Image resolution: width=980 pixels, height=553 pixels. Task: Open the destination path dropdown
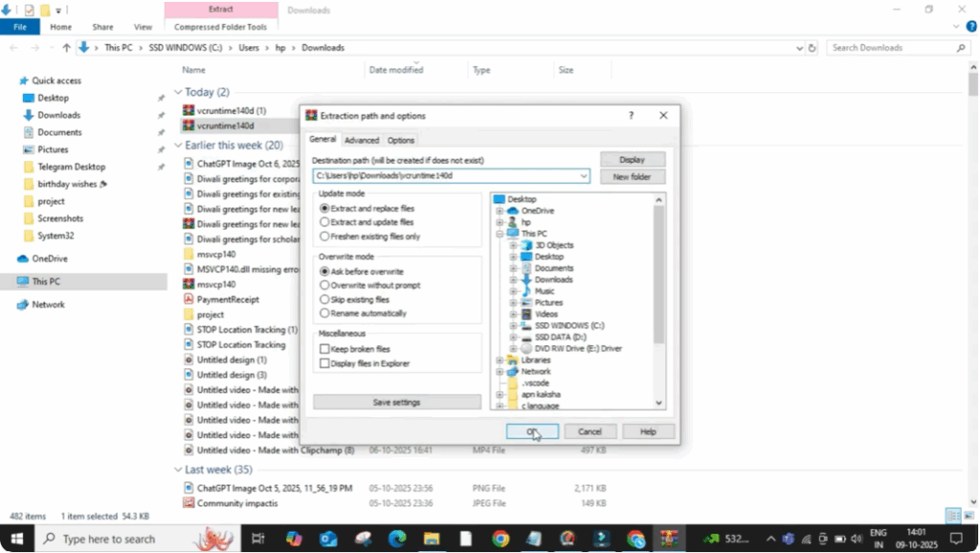pos(582,176)
